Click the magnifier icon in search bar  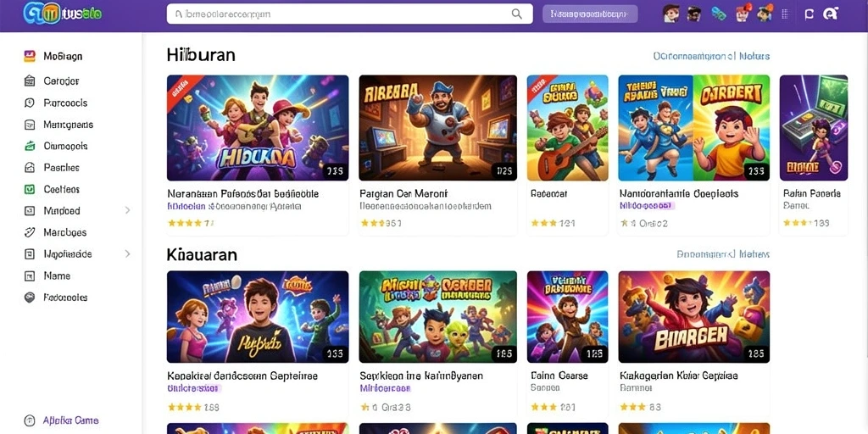pyautogui.click(x=516, y=14)
